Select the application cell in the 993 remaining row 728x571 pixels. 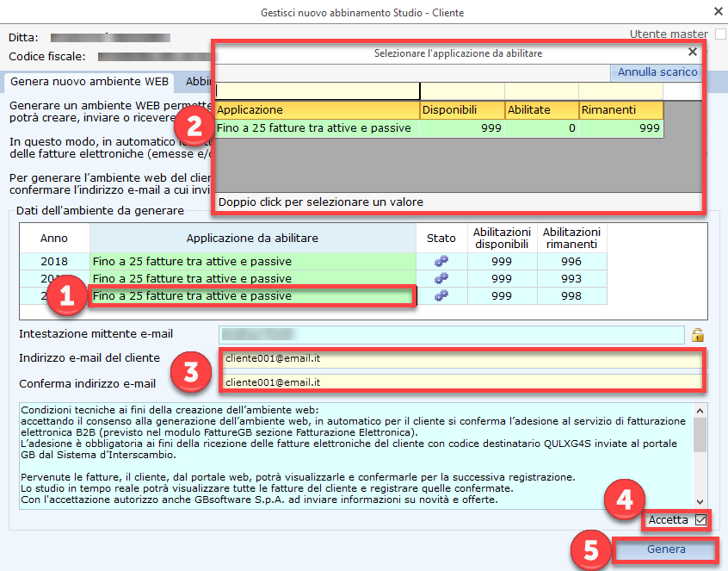click(253, 279)
